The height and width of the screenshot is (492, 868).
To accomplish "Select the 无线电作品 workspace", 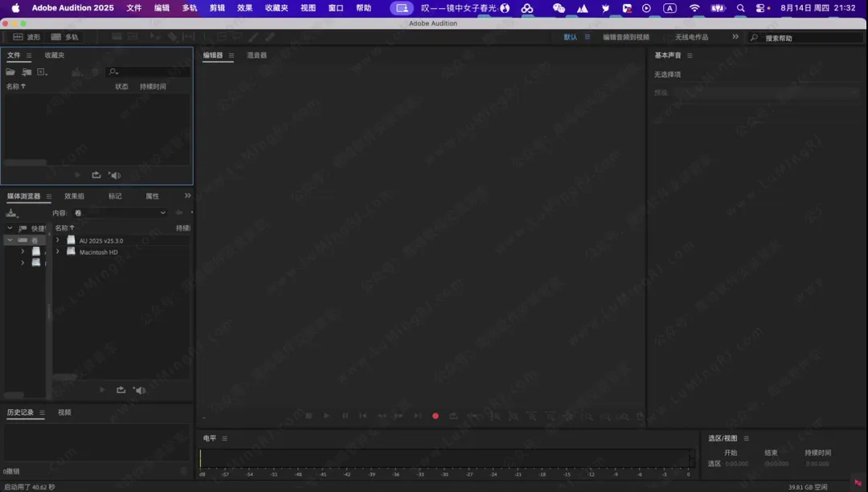I will click(x=691, y=37).
